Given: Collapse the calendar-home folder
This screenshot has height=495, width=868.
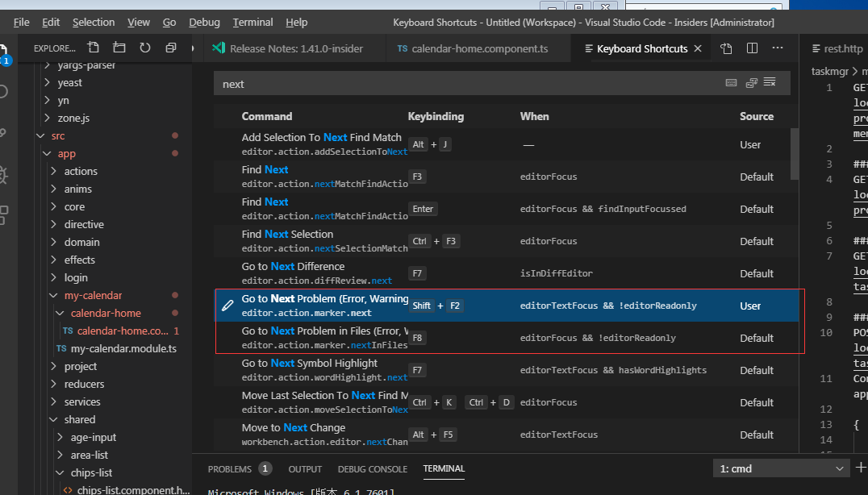Looking at the screenshot, I should (x=106, y=313).
